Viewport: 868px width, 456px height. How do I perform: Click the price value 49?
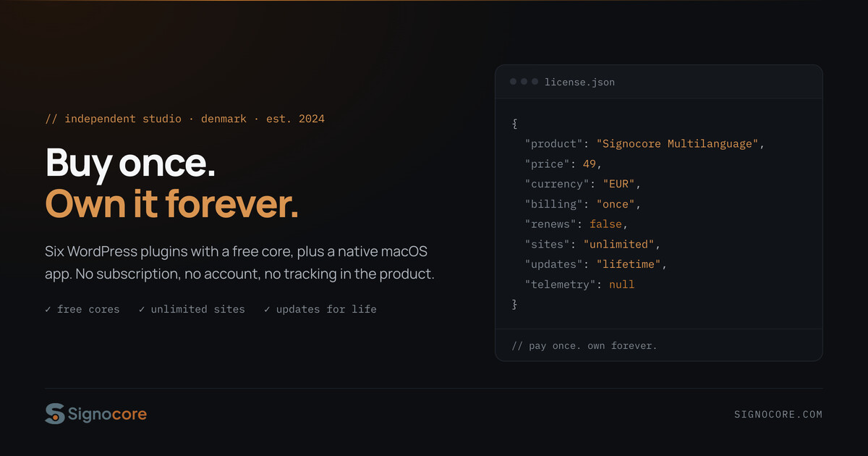click(x=590, y=164)
